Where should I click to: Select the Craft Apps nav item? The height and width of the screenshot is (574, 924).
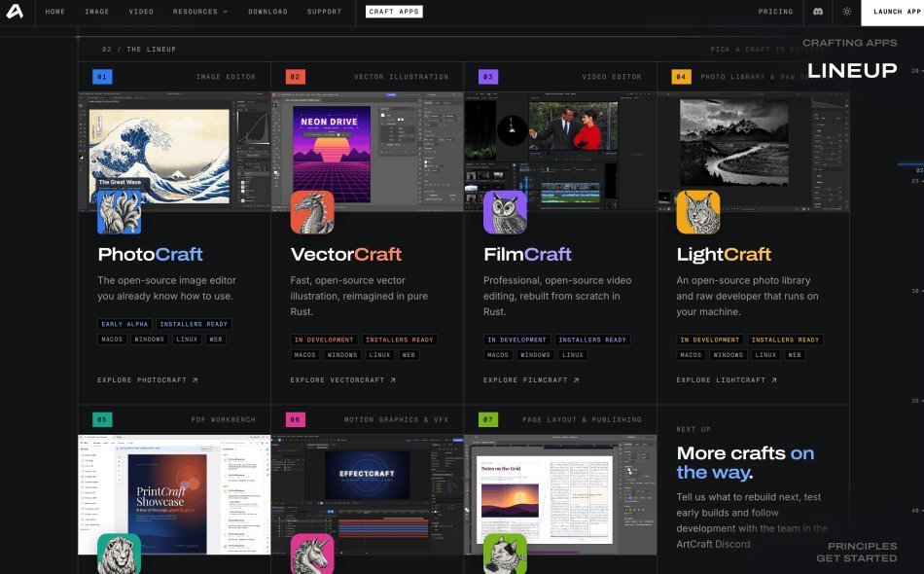(x=394, y=12)
